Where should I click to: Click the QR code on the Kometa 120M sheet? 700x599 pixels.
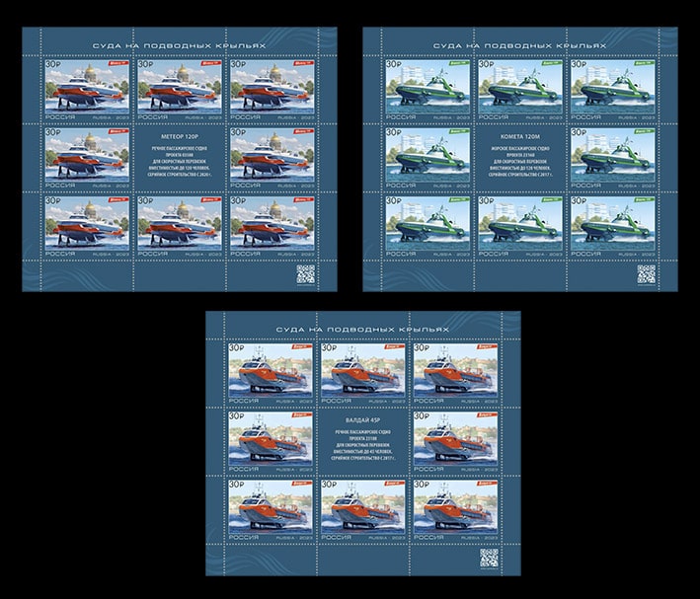coord(646,274)
